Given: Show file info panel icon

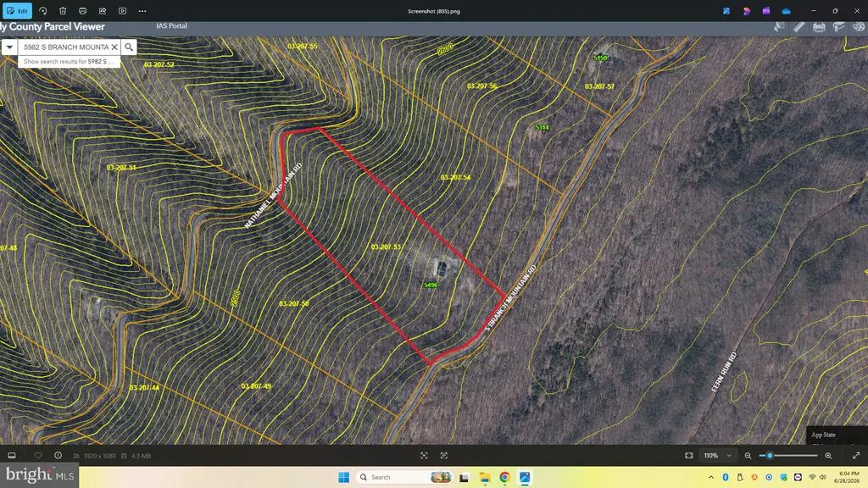Looking at the screenshot, I should pos(58,455).
